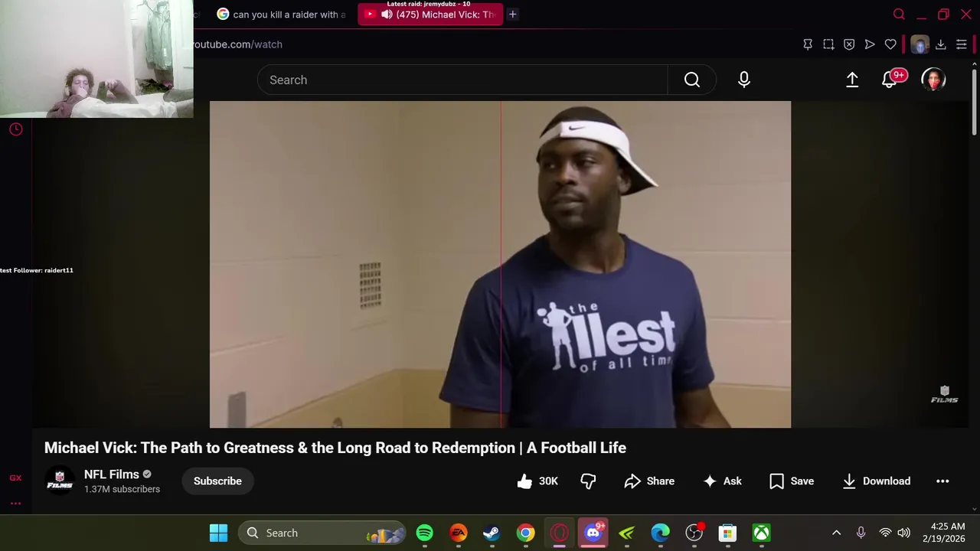This screenshot has height=551, width=980.
Task: Toggle the ad blocker shield icon
Action: coord(849,44)
